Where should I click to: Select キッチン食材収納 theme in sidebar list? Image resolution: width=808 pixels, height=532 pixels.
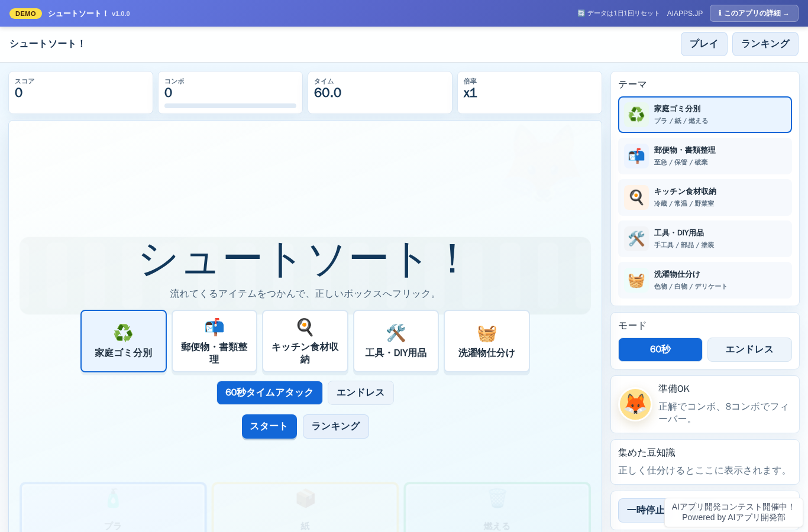[705, 197]
